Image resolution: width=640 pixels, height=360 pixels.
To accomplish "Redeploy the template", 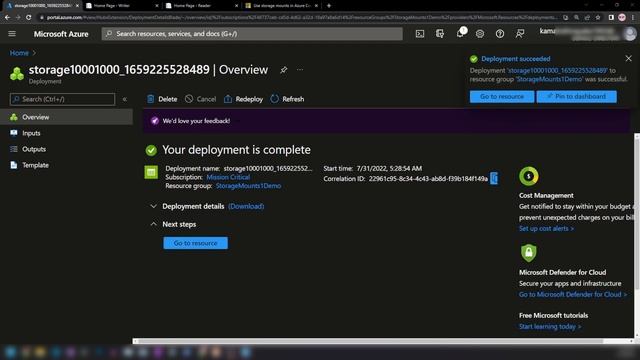I will [x=243, y=99].
